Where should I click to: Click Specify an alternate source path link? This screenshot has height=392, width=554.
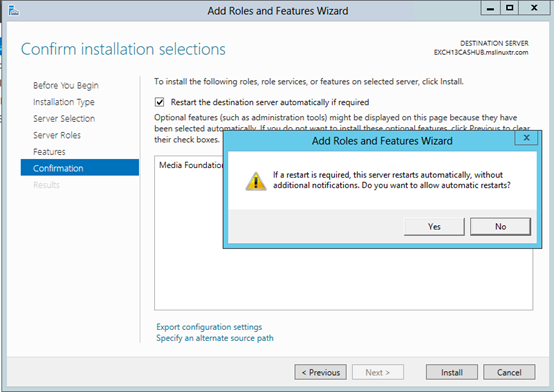click(215, 338)
